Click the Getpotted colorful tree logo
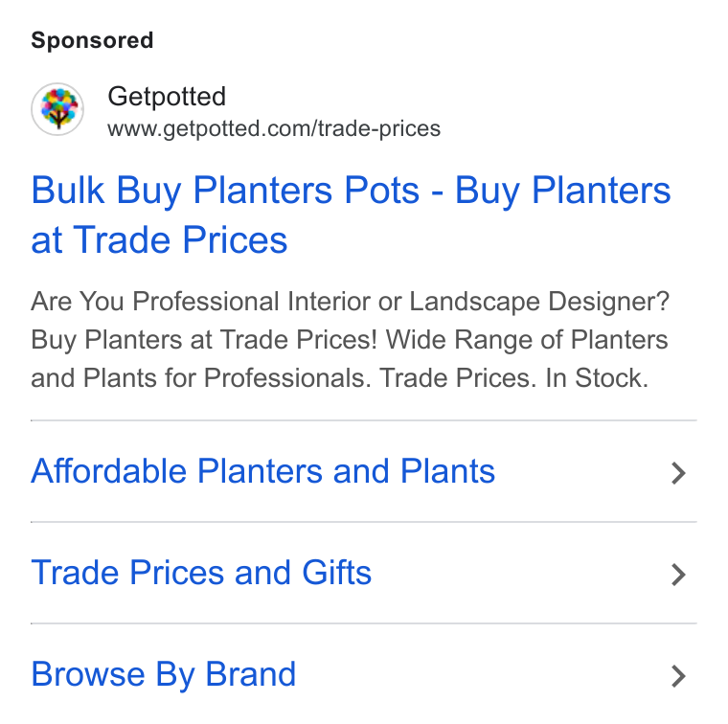 click(57, 109)
